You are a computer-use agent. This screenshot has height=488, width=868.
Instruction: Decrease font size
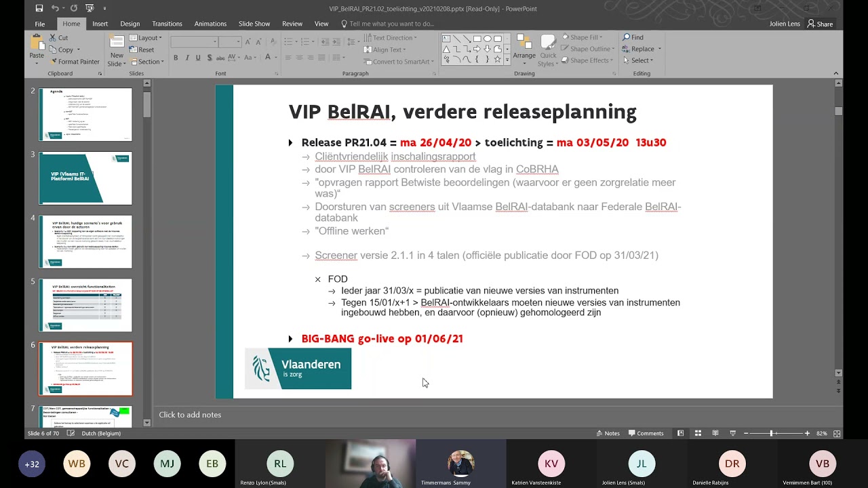click(x=260, y=42)
